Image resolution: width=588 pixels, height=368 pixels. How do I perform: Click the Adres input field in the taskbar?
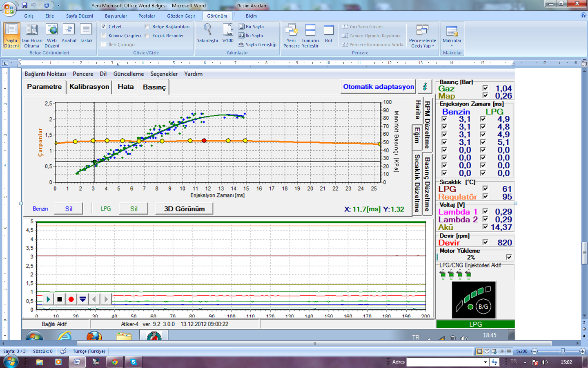[445, 362]
